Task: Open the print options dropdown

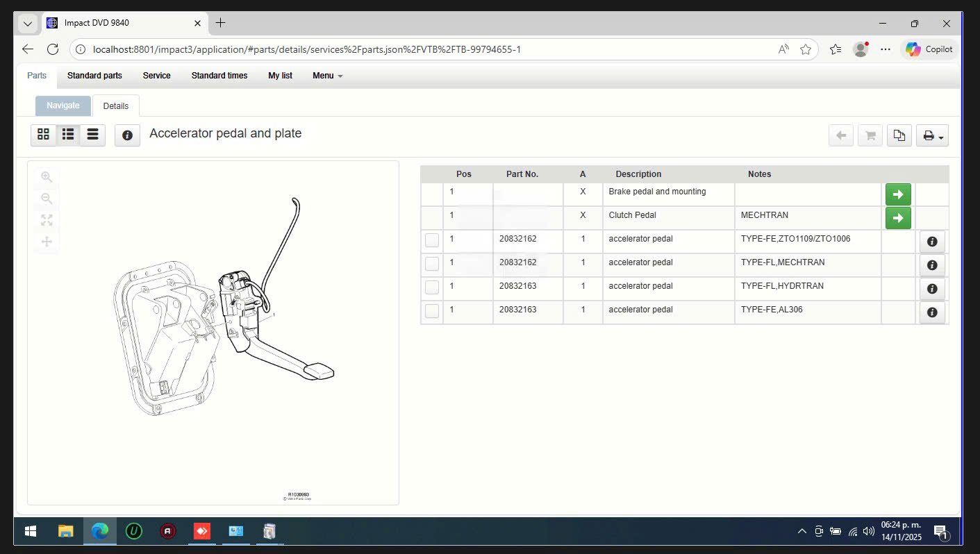Action: pyautogui.click(x=932, y=135)
